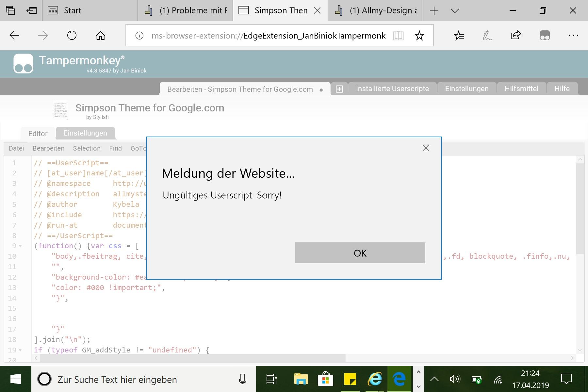Open the Bearbeiten editor menu
Image resolution: width=588 pixels, height=392 pixels.
(x=48, y=148)
